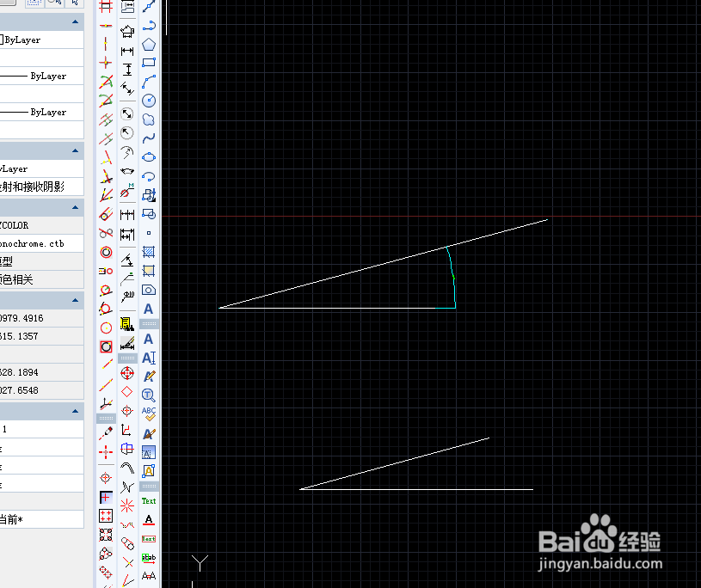Image resolution: width=701 pixels, height=588 pixels.
Task: Open the ByLayer color property field
Action: point(41,40)
